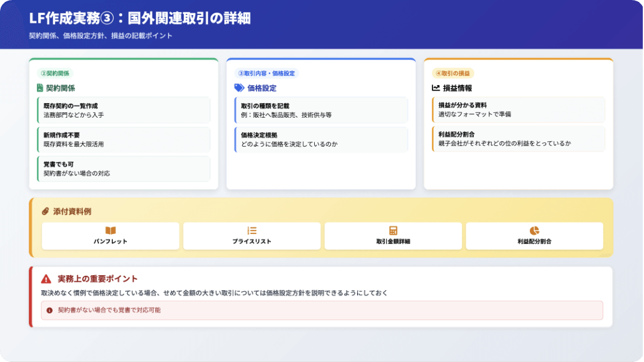The width and height of the screenshot is (644, 362).
Task: Select the ②契約関係 badge
Action: (55, 74)
